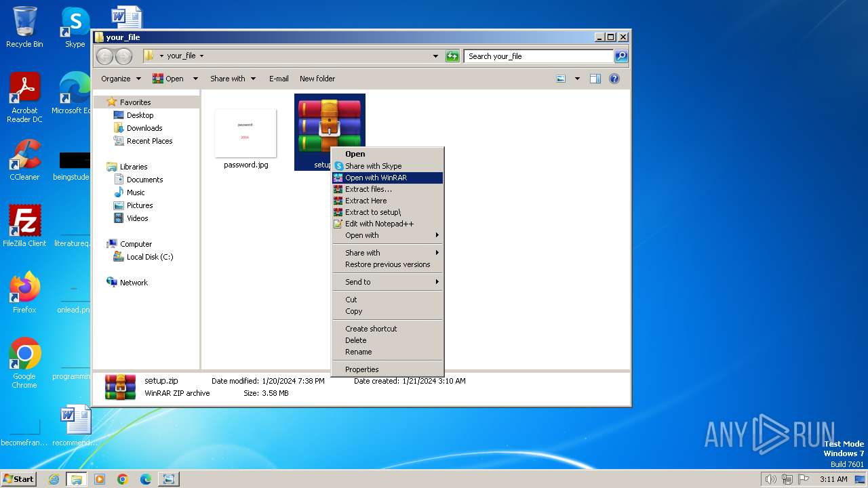Select Recycle Bin desktop icon
The height and width of the screenshot is (488, 868).
(x=24, y=27)
